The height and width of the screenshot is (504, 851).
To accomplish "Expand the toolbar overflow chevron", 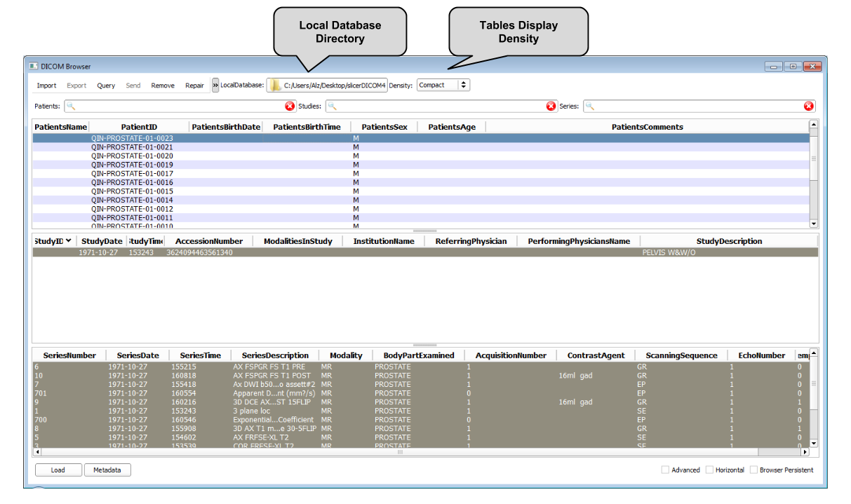I will (215, 86).
